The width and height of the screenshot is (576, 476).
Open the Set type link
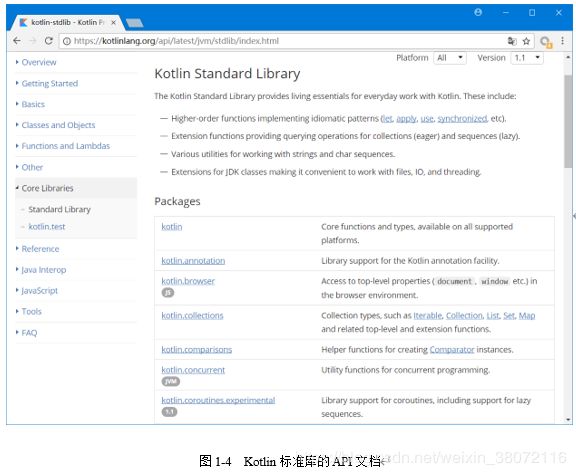(x=509, y=316)
